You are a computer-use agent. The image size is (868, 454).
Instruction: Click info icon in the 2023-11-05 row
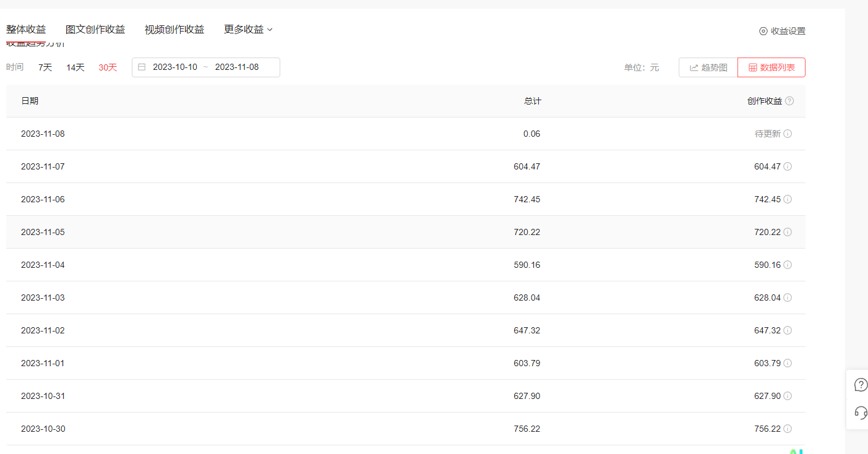click(788, 232)
